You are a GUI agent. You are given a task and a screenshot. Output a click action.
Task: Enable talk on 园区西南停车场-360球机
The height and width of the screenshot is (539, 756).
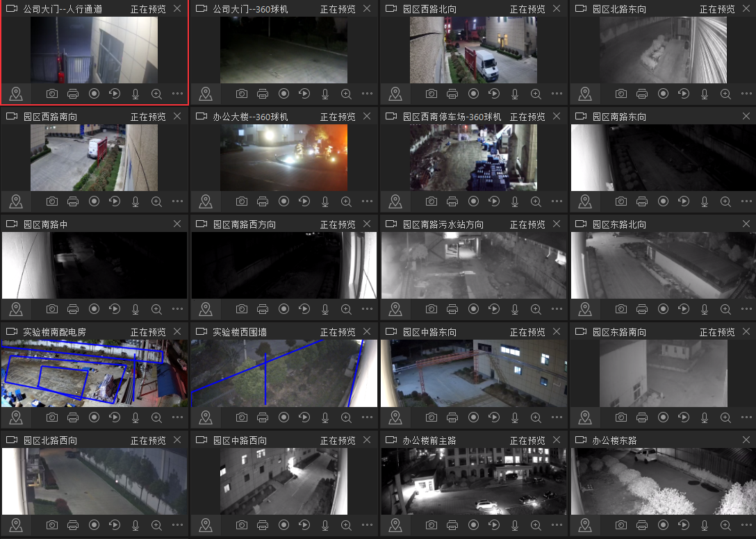click(x=515, y=201)
